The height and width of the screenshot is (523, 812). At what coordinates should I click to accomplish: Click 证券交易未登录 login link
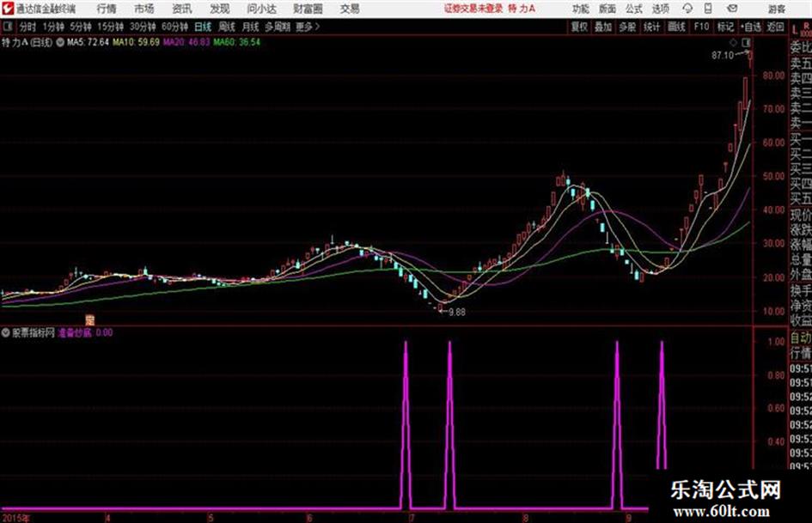click(473, 9)
